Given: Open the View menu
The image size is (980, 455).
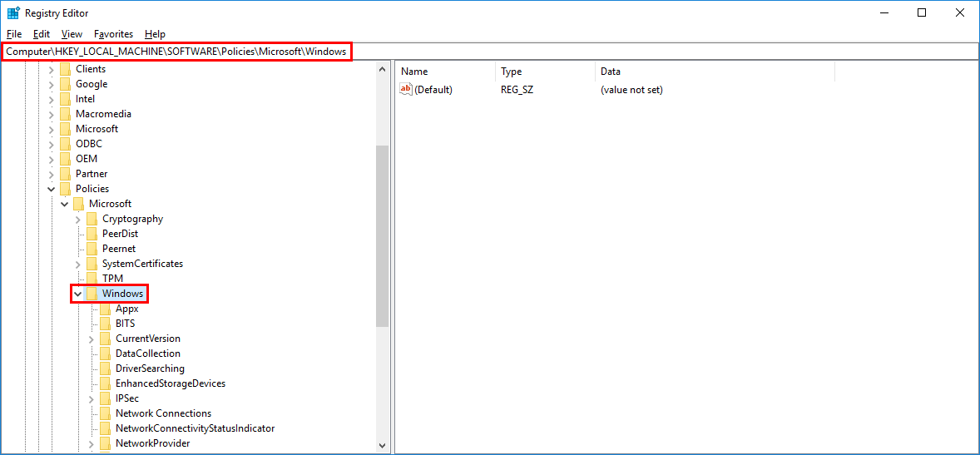Looking at the screenshot, I should click(x=72, y=34).
